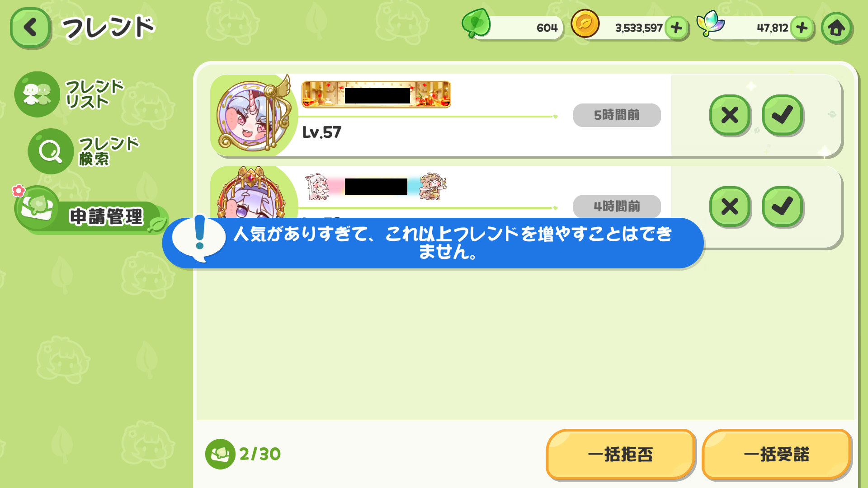Tap the green leaf stamina icon
868x488 pixels.
click(x=476, y=23)
